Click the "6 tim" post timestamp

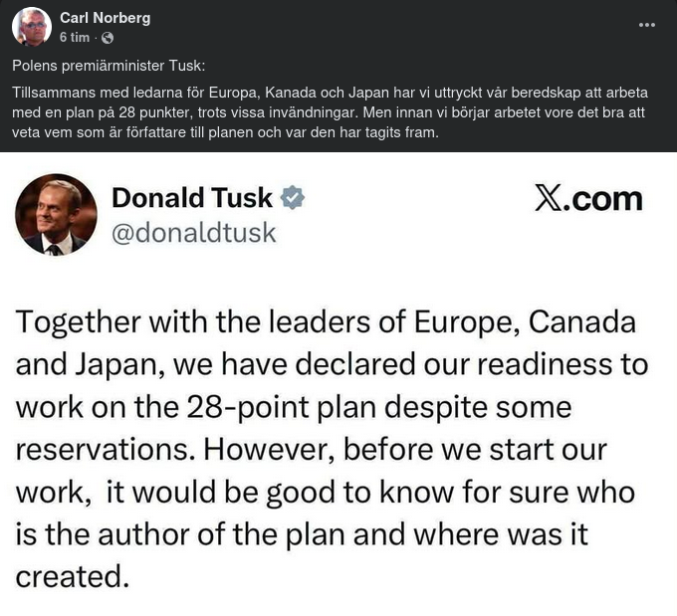75,38
